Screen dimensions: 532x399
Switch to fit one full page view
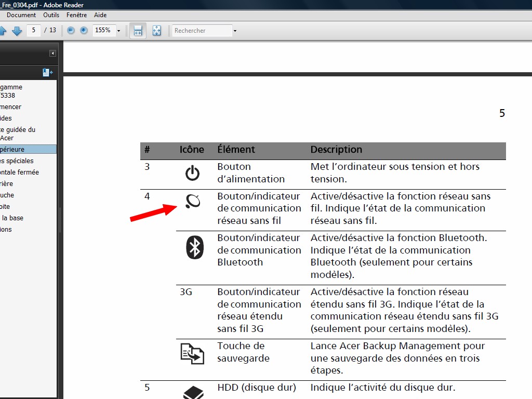(x=156, y=31)
